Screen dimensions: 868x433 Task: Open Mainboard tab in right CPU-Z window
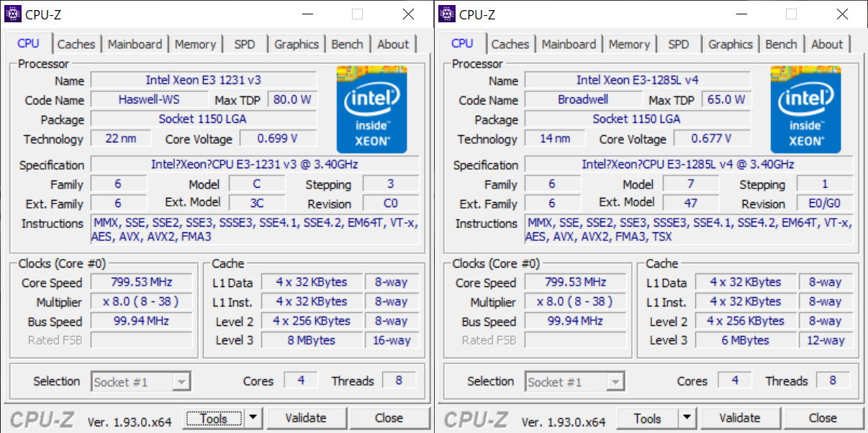[569, 44]
